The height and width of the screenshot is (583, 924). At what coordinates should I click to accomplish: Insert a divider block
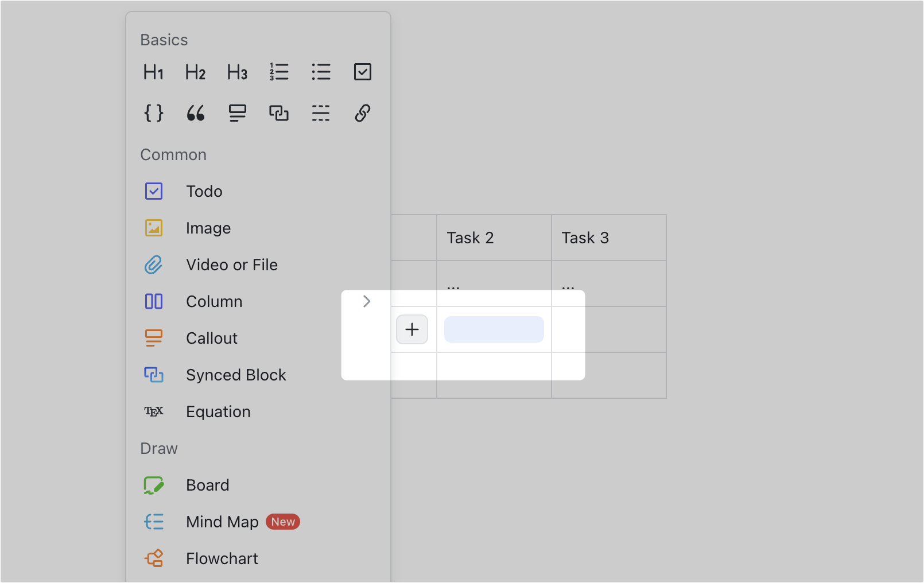pyautogui.click(x=321, y=113)
